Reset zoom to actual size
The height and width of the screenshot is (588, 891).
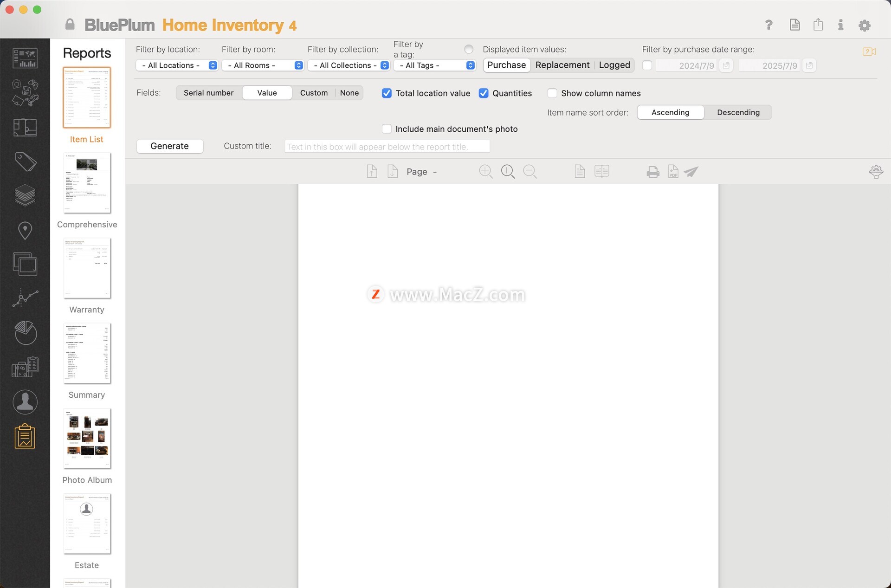[x=508, y=171]
